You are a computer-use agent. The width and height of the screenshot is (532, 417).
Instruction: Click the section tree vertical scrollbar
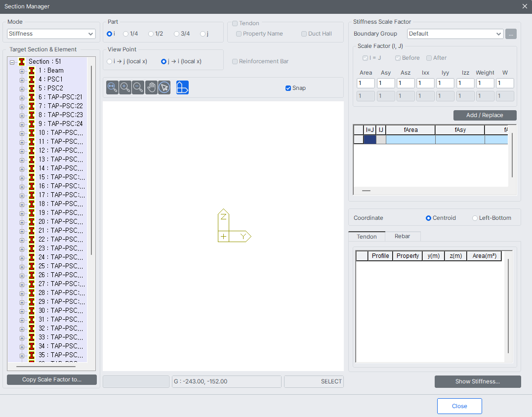pos(91,161)
